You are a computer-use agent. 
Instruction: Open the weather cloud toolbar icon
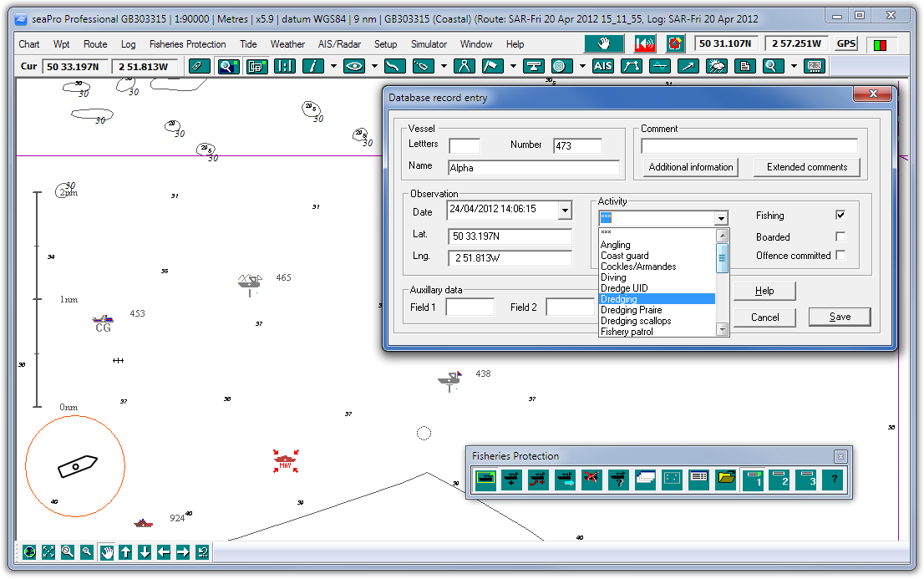click(x=717, y=66)
